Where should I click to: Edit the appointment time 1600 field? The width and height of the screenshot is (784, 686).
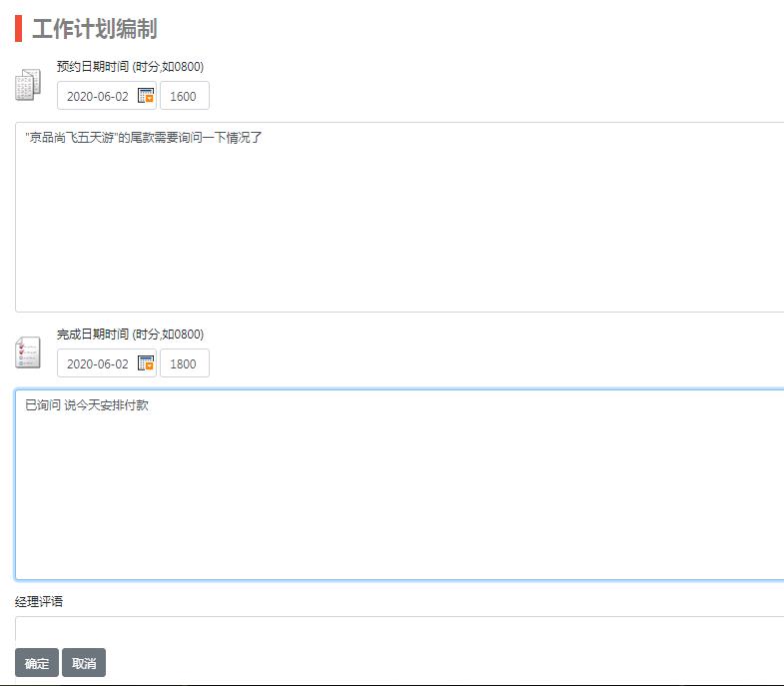click(x=185, y=96)
